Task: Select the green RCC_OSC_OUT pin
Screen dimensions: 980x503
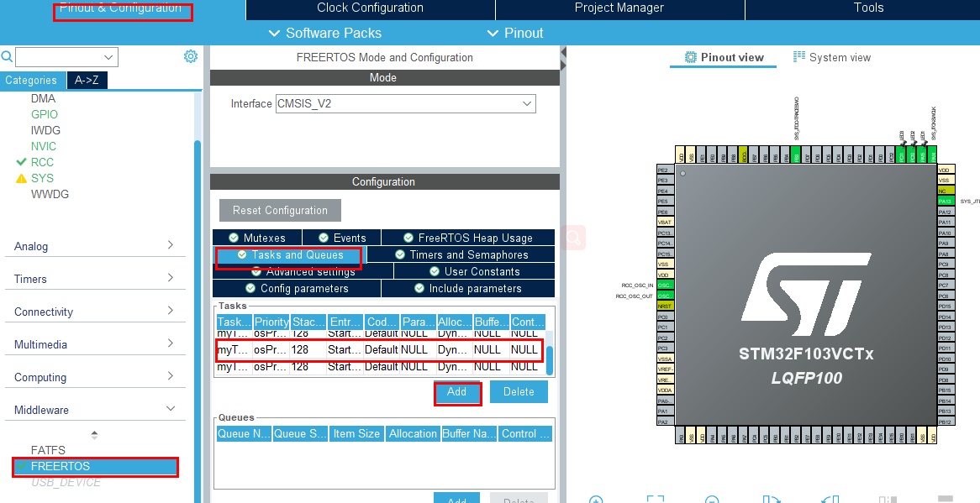Action: click(664, 296)
